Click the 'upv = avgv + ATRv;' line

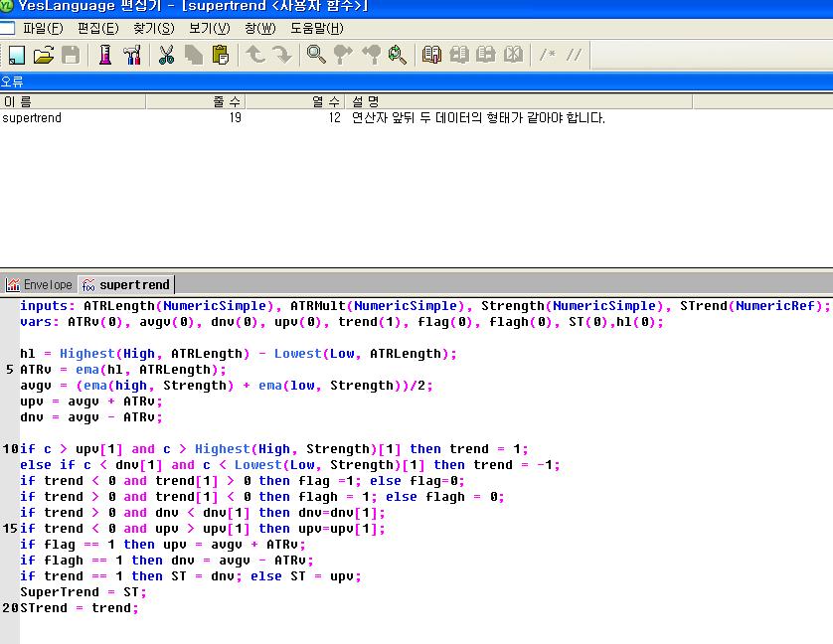pyautogui.click(x=91, y=402)
